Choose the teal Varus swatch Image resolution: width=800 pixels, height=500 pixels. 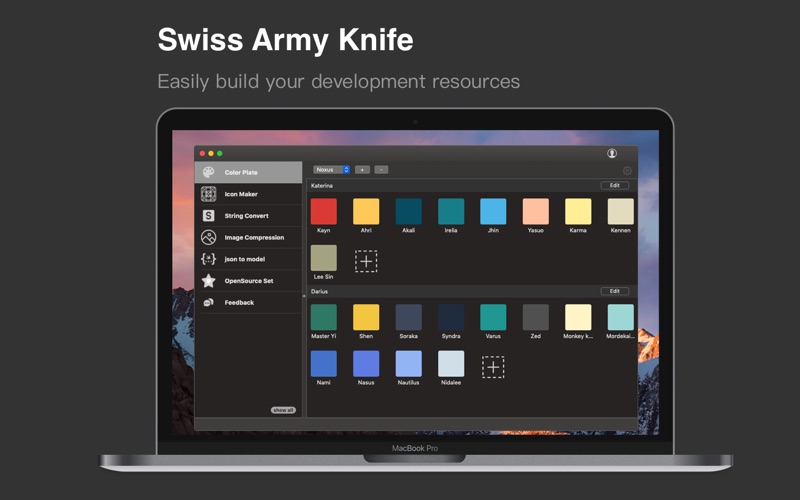point(493,317)
